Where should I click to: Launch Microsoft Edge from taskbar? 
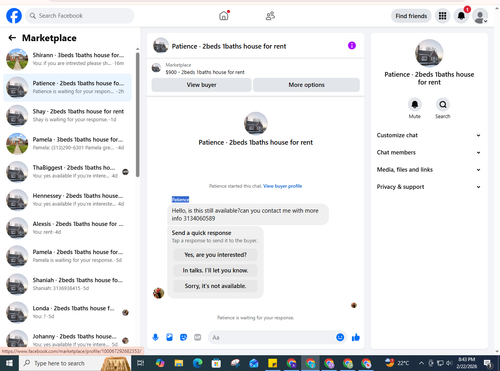click(x=198, y=363)
